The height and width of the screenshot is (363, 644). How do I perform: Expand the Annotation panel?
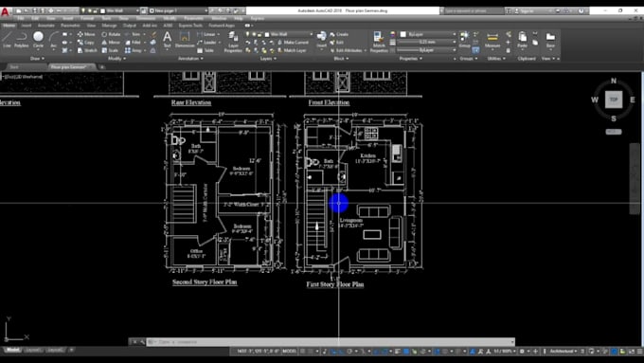pyautogui.click(x=190, y=59)
